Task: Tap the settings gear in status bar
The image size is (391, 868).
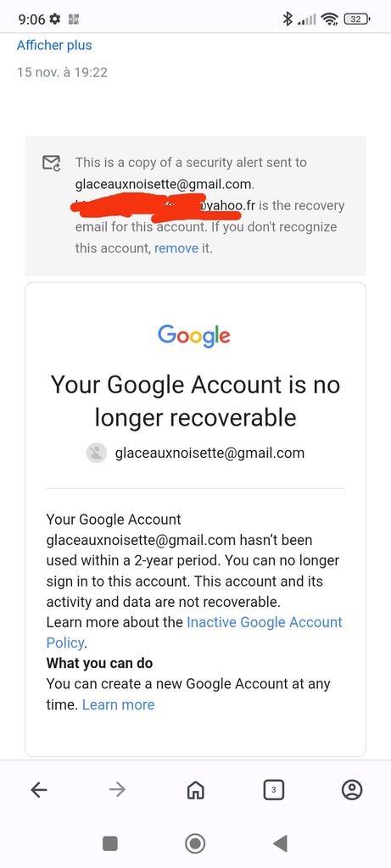Action: [x=54, y=19]
